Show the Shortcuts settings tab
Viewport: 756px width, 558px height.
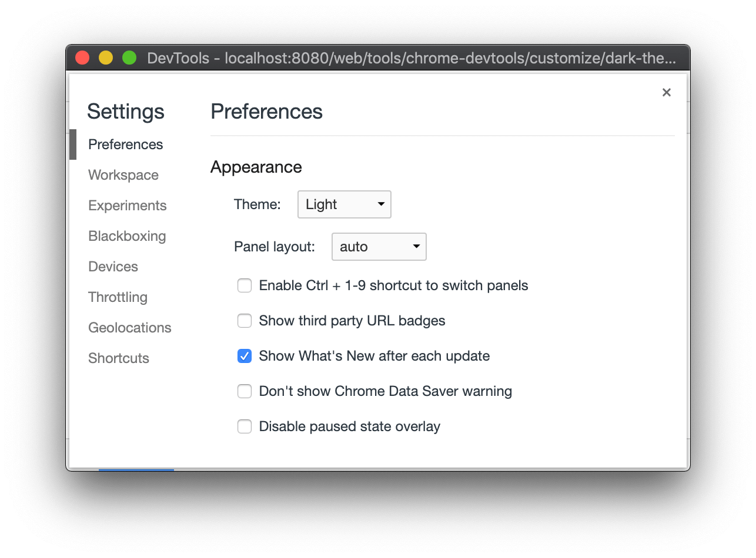pos(119,358)
